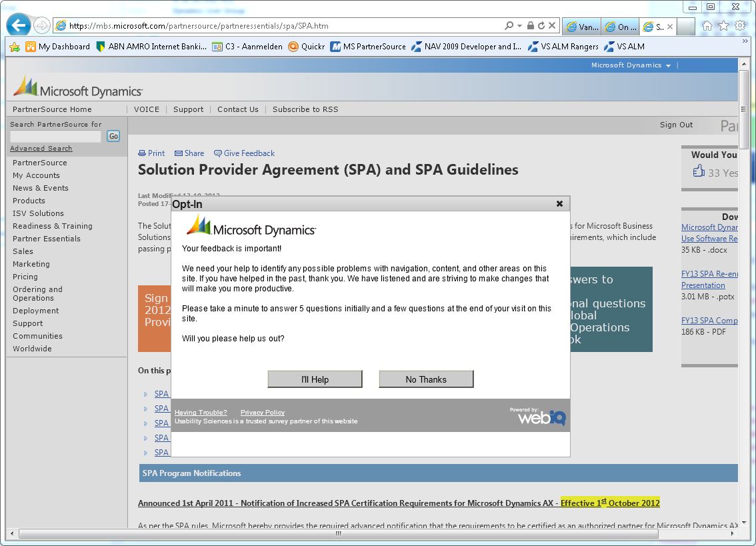This screenshot has width=756, height=546.
Task: Open a new blank browser tab
Action: (685, 27)
